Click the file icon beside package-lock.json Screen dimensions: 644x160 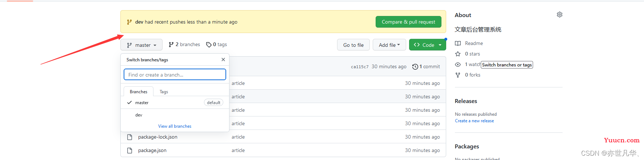click(x=129, y=137)
